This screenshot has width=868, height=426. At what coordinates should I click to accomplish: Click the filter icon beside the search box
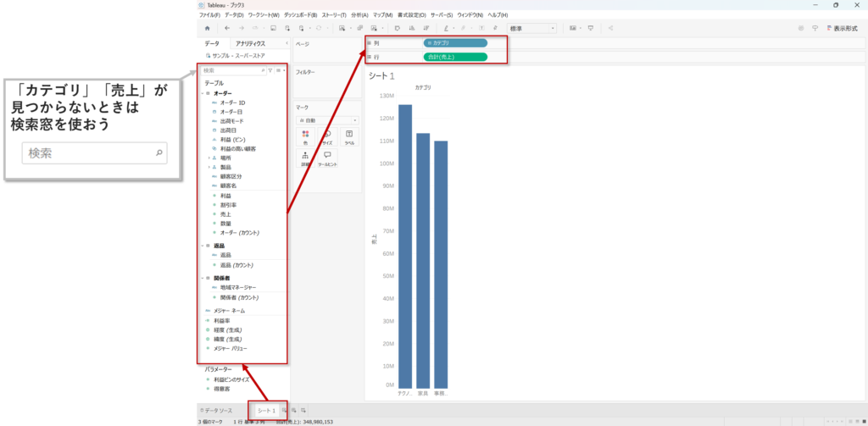tap(270, 70)
